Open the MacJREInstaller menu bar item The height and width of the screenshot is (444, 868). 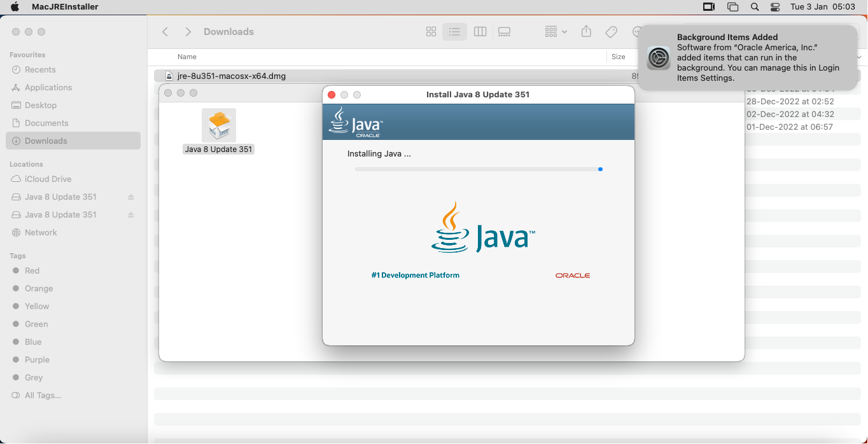pos(65,7)
